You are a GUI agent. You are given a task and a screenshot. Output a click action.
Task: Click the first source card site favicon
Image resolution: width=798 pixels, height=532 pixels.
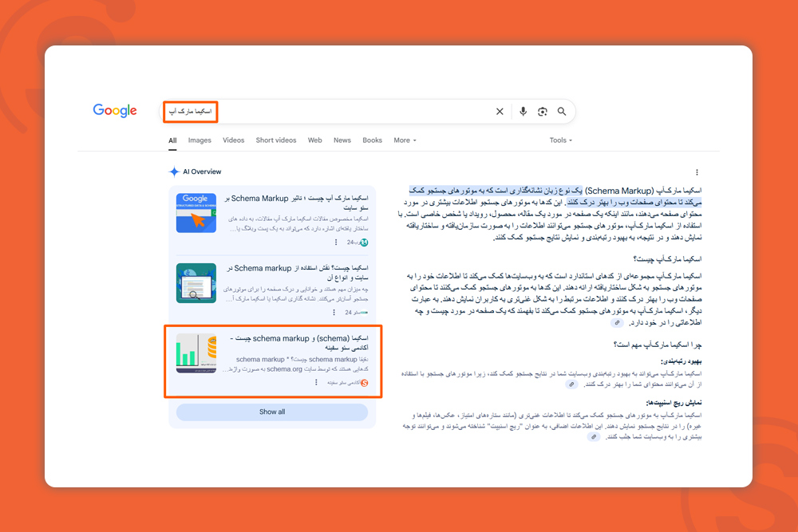click(x=364, y=242)
